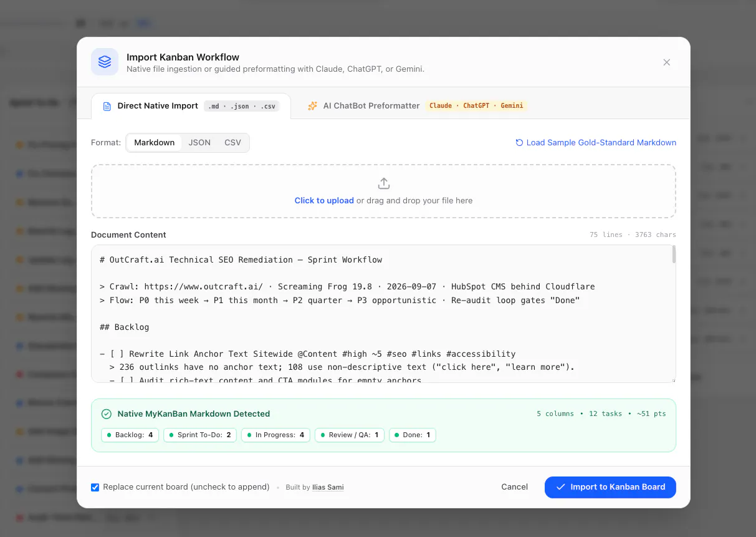Click the Import to Kanban Board button
The width and height of the screenshot is (756, 537).
click(610, 487)
